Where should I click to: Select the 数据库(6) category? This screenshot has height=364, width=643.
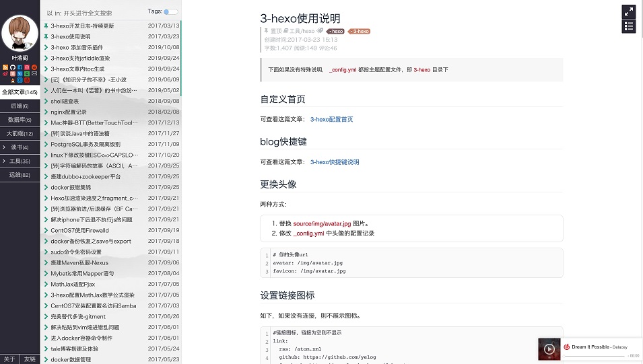pos(20,120)
